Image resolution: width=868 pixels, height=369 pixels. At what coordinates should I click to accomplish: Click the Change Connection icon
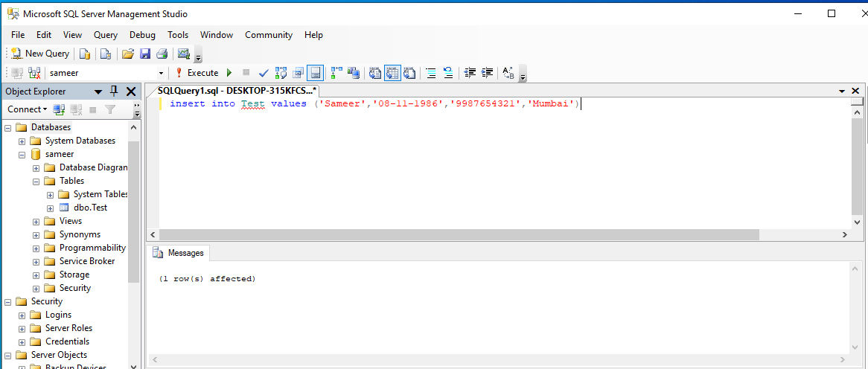point(34,72)
